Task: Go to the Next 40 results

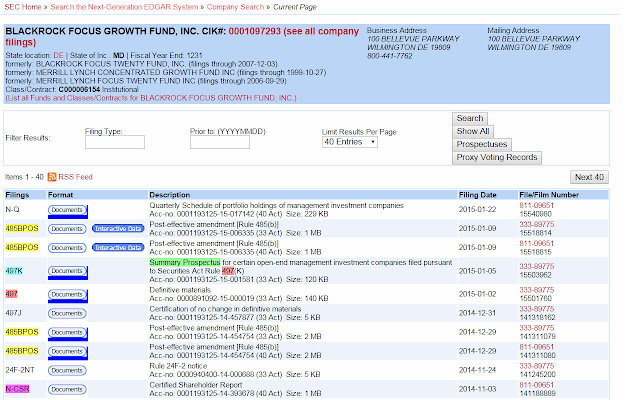Action: click(x=589, y=177)
